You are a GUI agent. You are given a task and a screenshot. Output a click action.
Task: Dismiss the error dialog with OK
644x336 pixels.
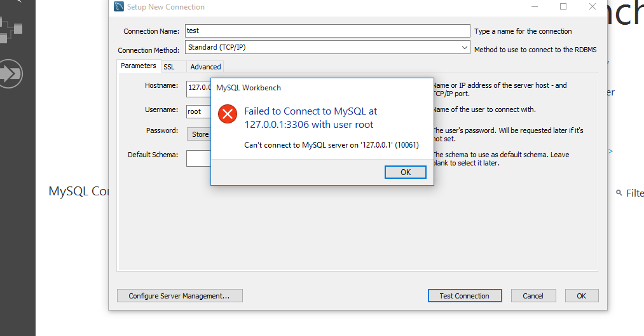click(x=406, y=172)
